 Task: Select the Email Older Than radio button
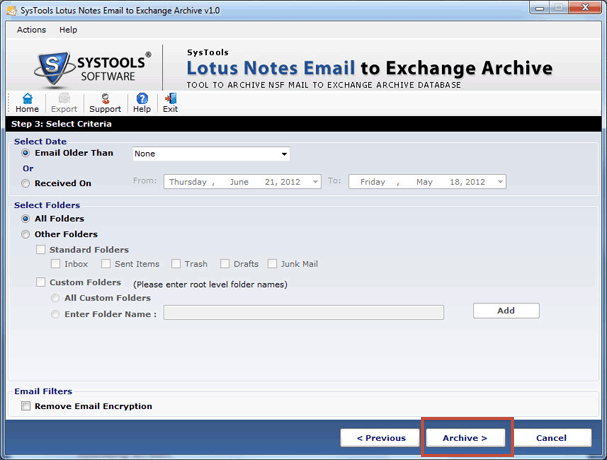click(26, 153)
